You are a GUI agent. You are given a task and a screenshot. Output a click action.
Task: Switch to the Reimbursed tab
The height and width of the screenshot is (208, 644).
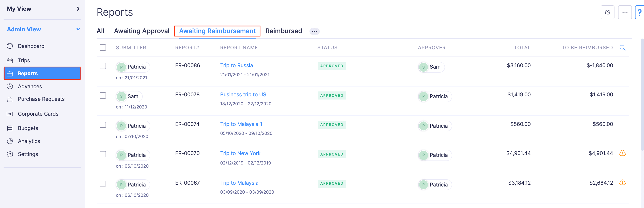tap(284, 31)
